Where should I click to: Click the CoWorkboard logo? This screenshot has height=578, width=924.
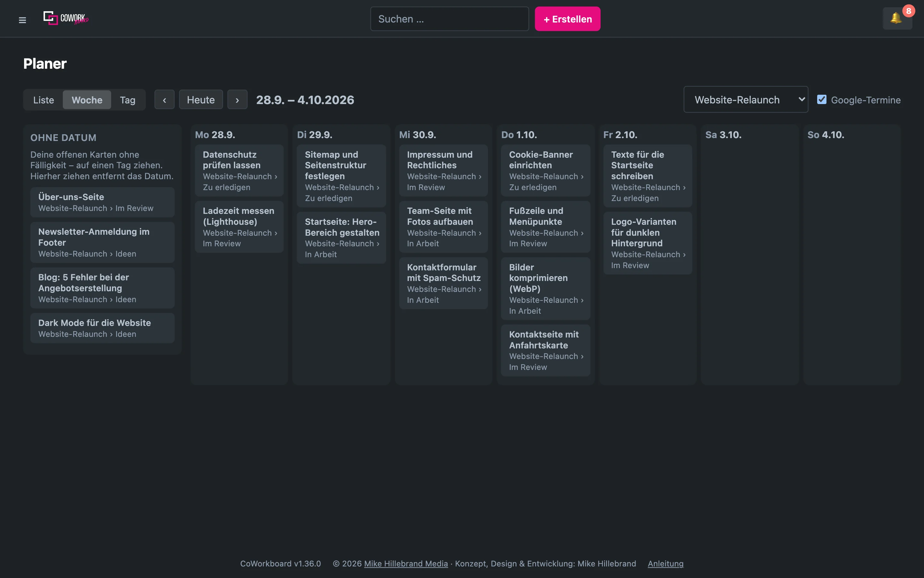click(66, 18)
